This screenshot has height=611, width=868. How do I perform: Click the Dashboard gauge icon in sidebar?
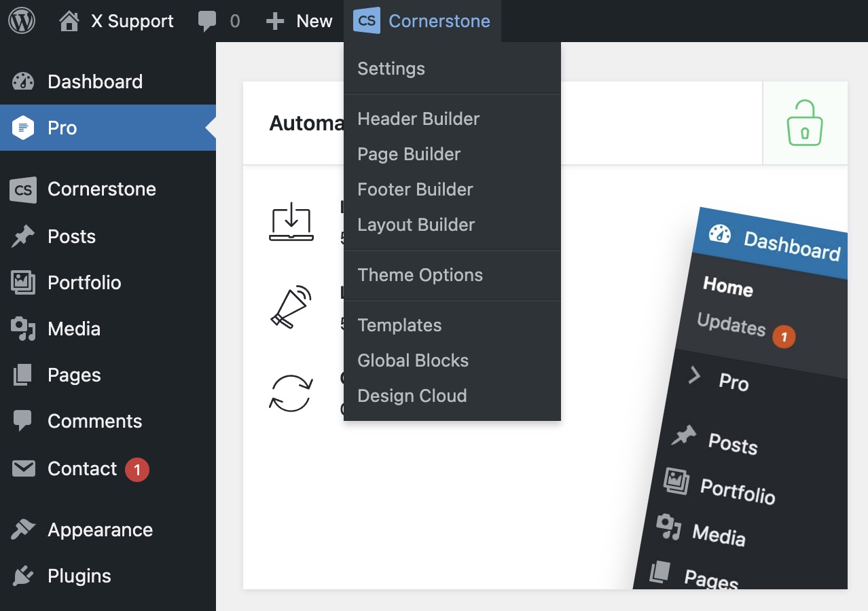pyautogui.click(x=23, y=81)
